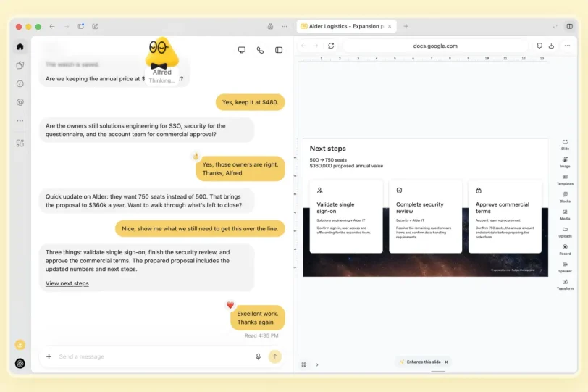Open the apps grid icon in sidebar
Image resolution: width=588 pixels, height=392 pixels.
coord(20,143)
